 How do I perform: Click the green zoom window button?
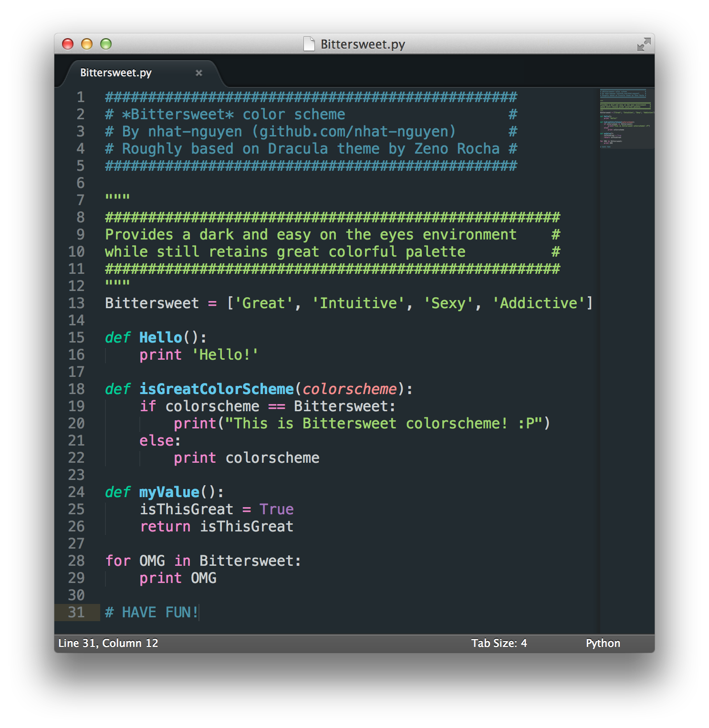pos(106,44)
